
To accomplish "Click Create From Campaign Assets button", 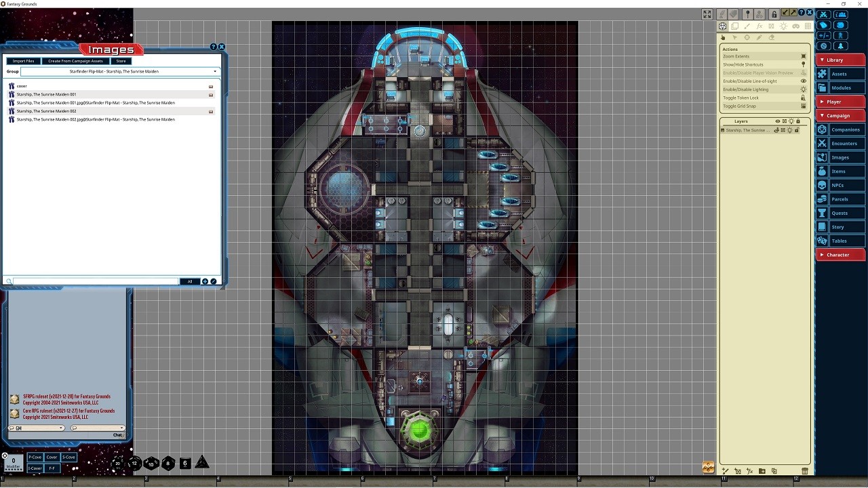I will point(75,61).
